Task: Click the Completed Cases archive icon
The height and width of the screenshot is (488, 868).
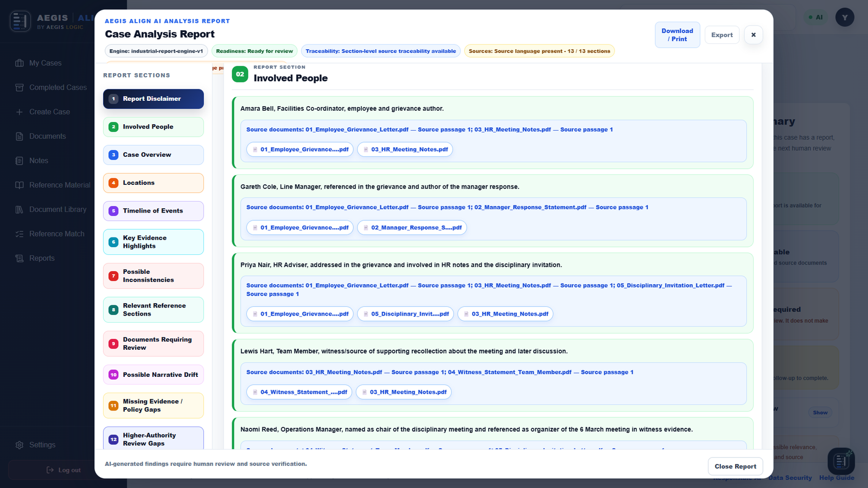Action: point(20,87)
